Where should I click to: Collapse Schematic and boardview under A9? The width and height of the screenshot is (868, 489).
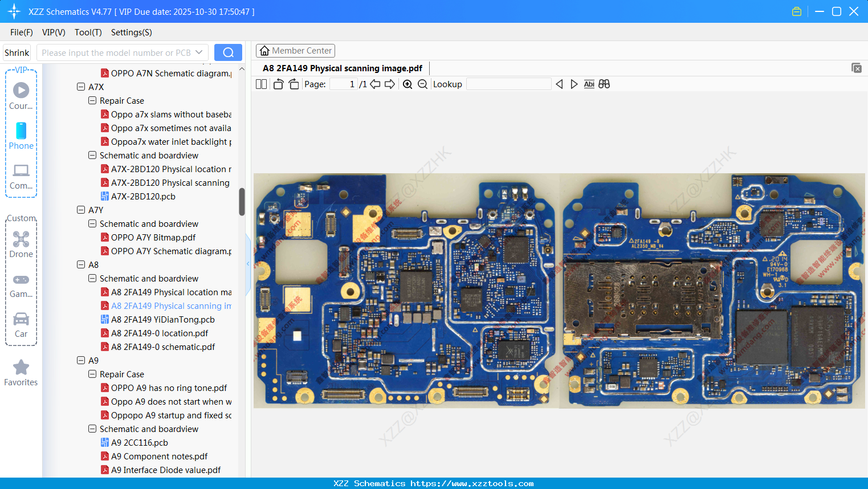point(92,429)
